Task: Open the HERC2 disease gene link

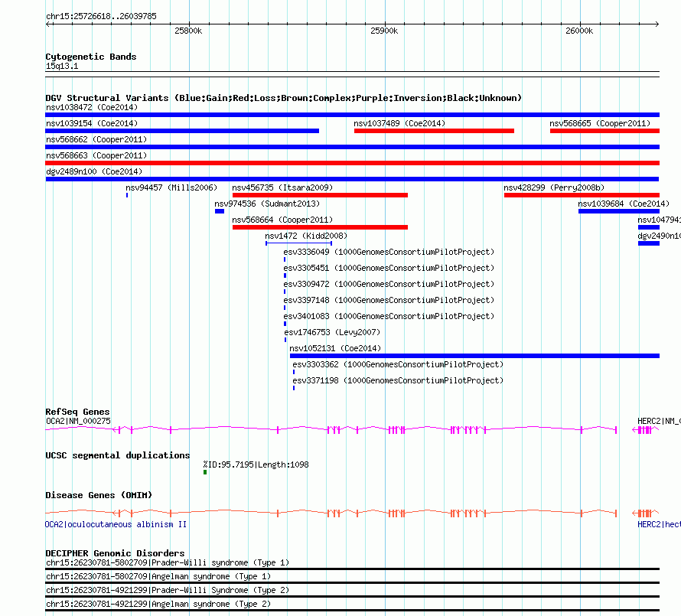Action: pyautogui.click(x=659, y=524)
